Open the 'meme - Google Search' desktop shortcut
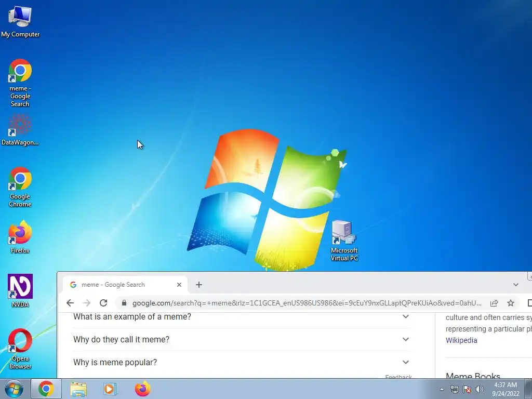The height and width of the screenshot is (399, 532). click(x=20, y=83)
